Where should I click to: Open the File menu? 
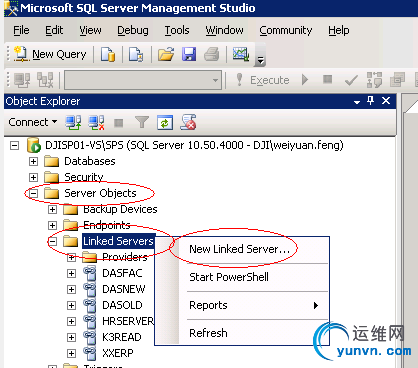click(x=21, y=30)
